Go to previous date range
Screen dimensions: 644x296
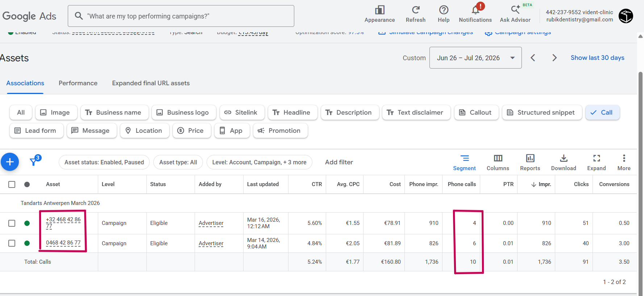(533, 58)
